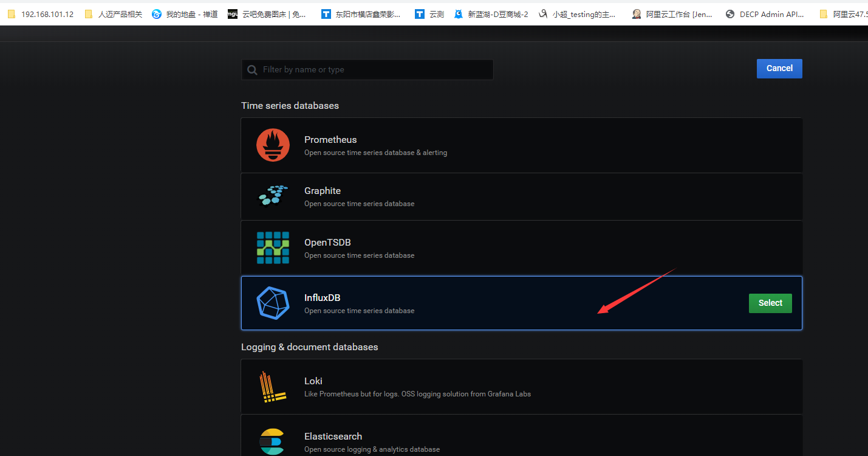Click the Graphite dots logo
Viewport: 868px width, 456px height.
point(273,196)
